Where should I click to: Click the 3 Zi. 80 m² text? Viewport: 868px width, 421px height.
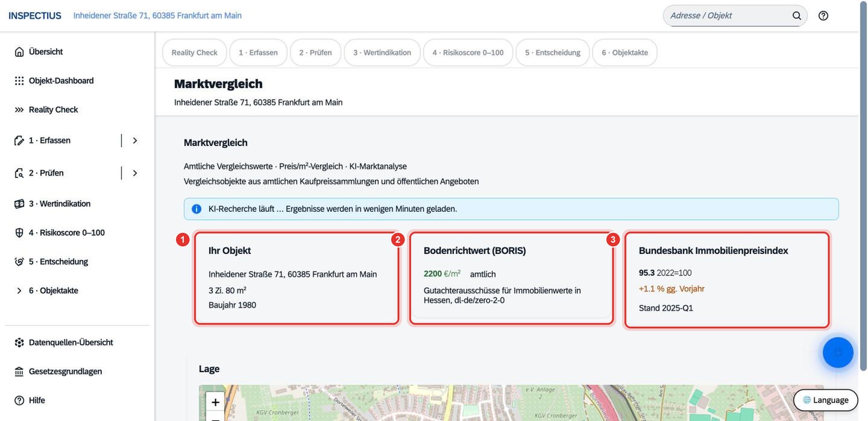point(227,290)
